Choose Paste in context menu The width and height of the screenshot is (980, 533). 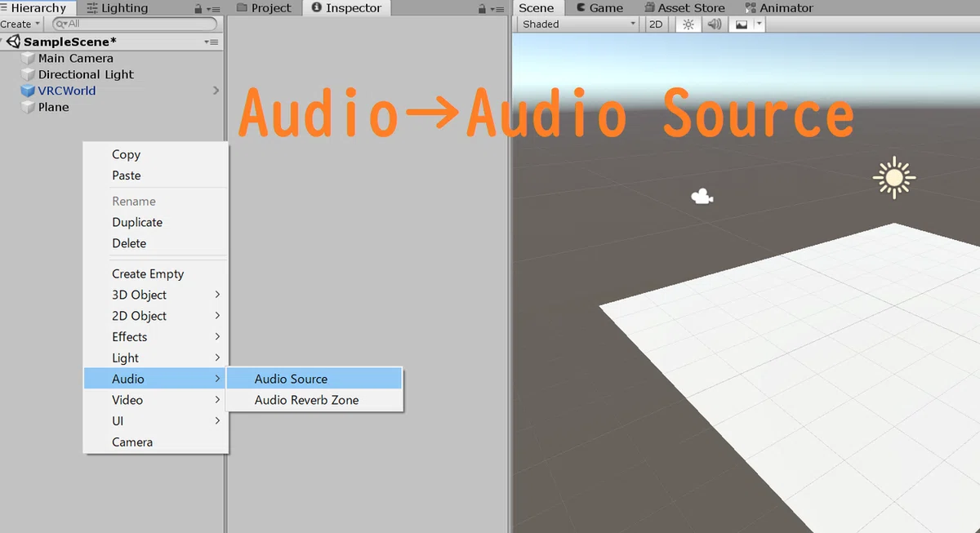[x=156, y=175]
